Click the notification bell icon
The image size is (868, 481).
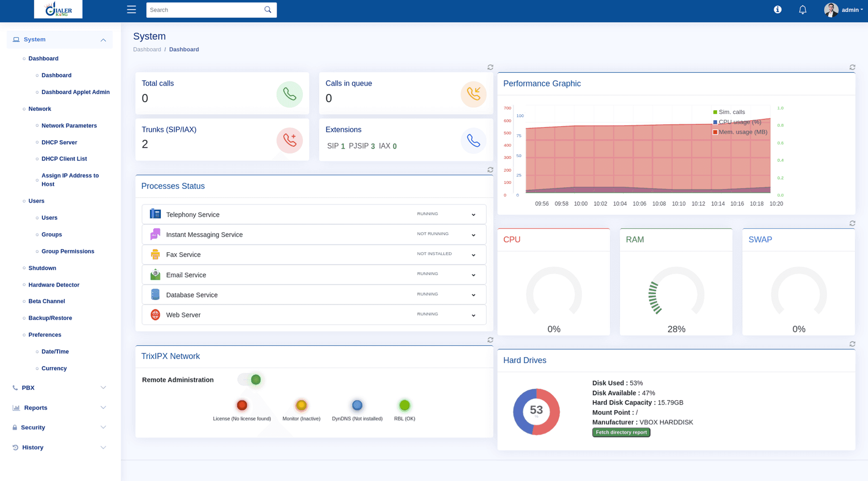(x=802, y=9)
